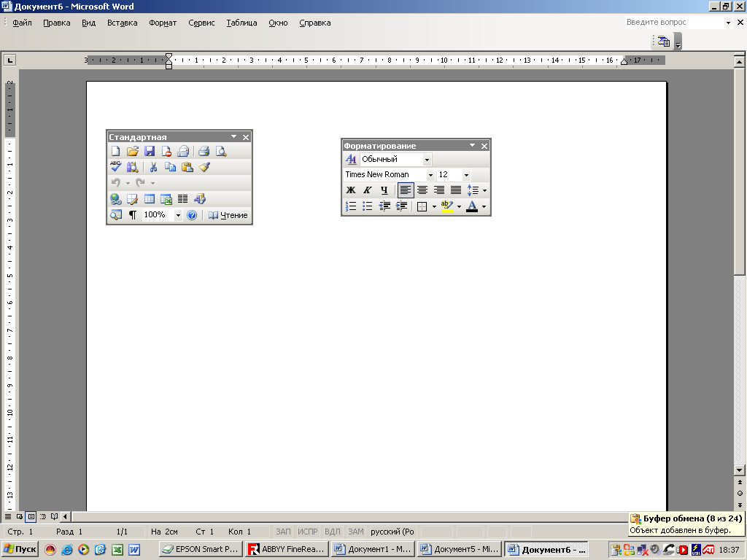
Task: Insert hyperlink with the globe-chain icon
Action: [x=116, y=199]
